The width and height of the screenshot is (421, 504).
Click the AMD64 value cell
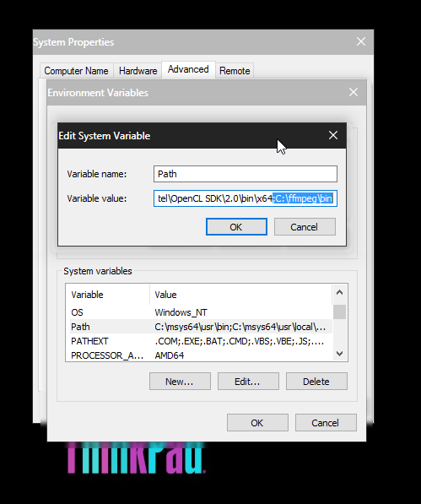[170, 355]
